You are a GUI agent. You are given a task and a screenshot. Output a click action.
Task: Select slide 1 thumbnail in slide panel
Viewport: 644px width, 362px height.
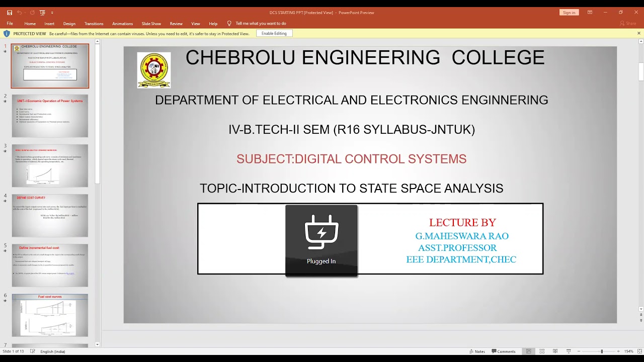click(x=50, y=66)
